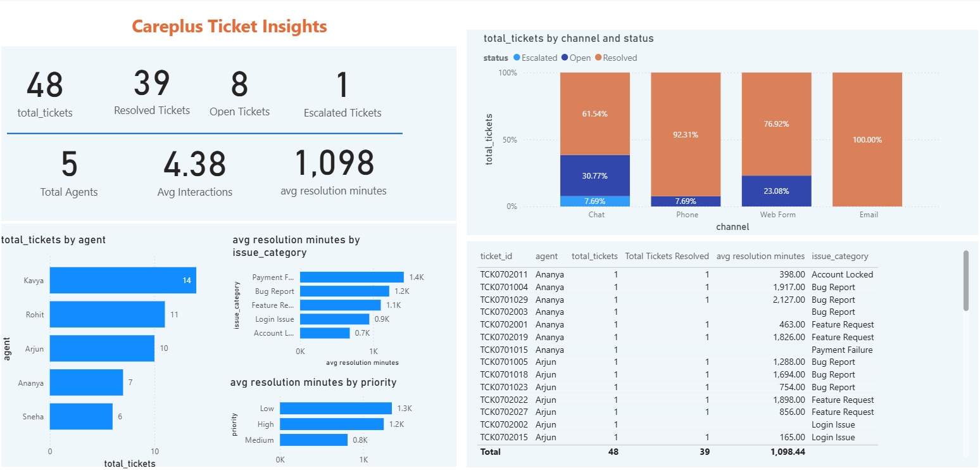The height and width of the screenshot is (470, 980).
Task: Click the Escalated legend color marker
Action: (517, 58)
